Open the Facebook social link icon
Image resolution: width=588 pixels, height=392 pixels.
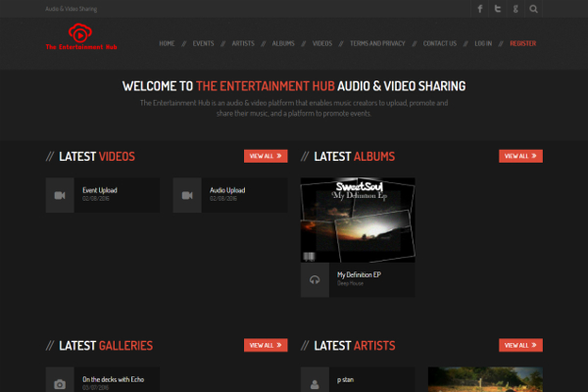click(480, 9)
